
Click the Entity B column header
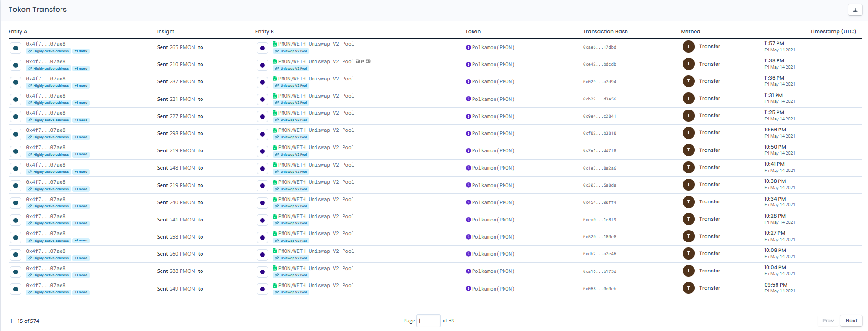click(264, 32)
